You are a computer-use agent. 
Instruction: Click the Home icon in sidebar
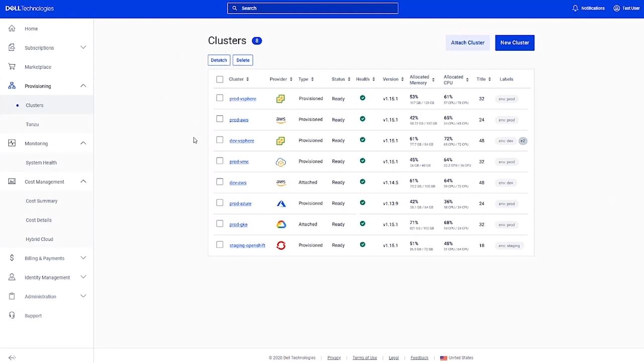(x=12, y=29)
